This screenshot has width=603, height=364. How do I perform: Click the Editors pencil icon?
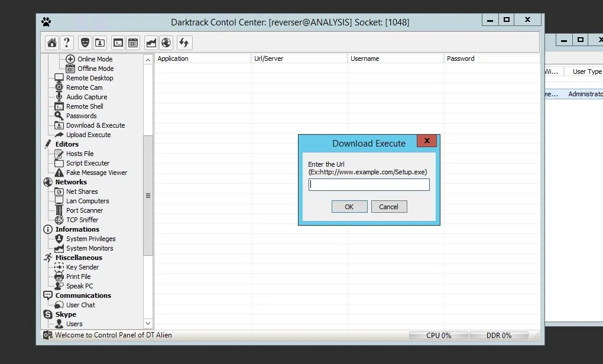point(48,144)
